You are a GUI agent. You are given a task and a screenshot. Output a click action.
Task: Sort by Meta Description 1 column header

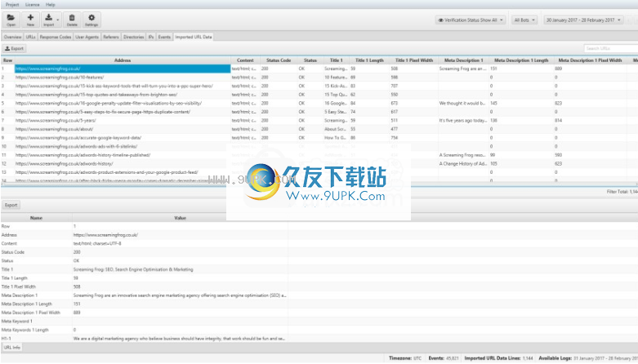point(463,60)
